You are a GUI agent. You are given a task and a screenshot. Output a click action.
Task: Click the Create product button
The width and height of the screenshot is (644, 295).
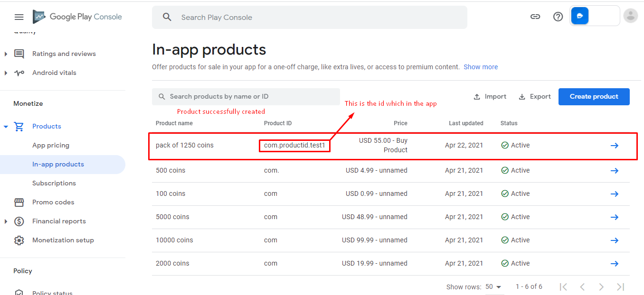(x=594, y=96)
